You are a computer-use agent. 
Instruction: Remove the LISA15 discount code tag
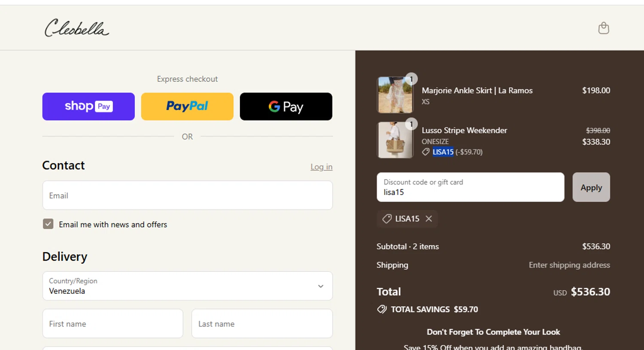(428, 219)
